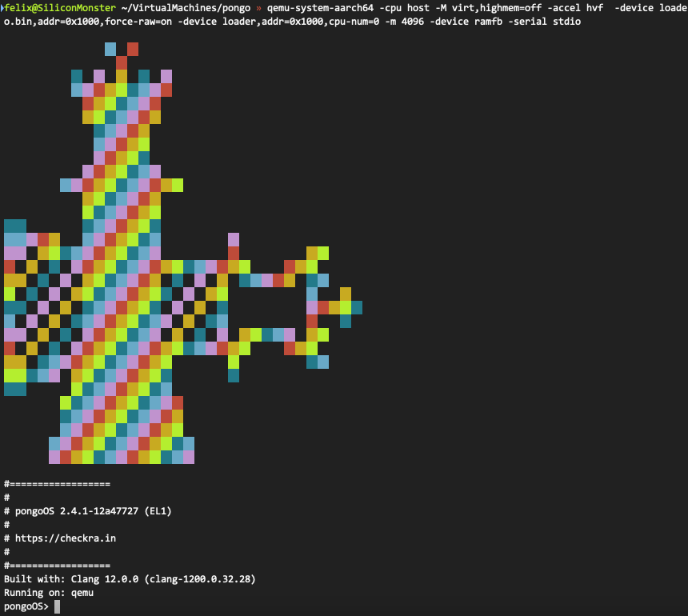Click the '~/VirtualMachines/pongo' path text
This screenshot has width=688, height=616.
tap(186, 8)
